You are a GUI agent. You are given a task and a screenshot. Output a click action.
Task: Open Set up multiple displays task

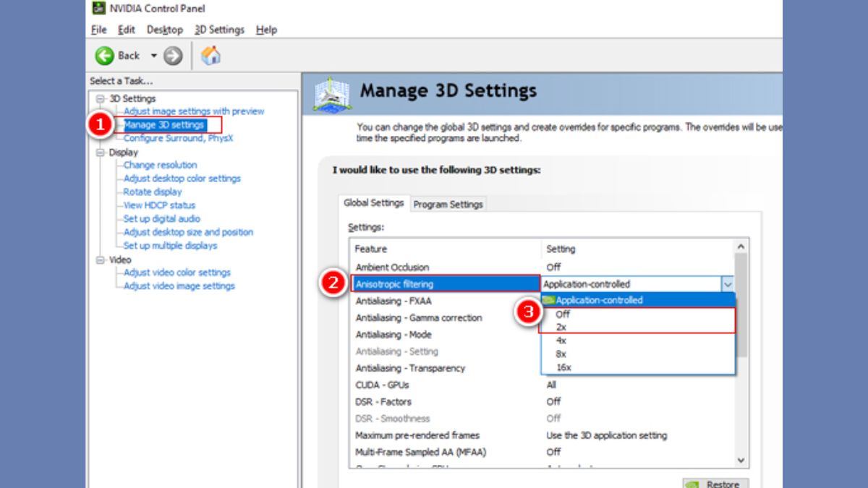pyautogui.click(x=170, y=246)
